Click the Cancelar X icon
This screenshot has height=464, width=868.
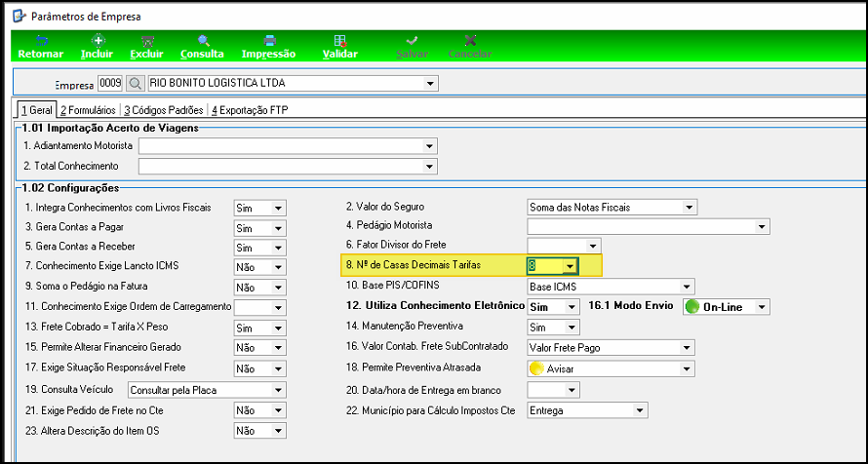point(470,41)
